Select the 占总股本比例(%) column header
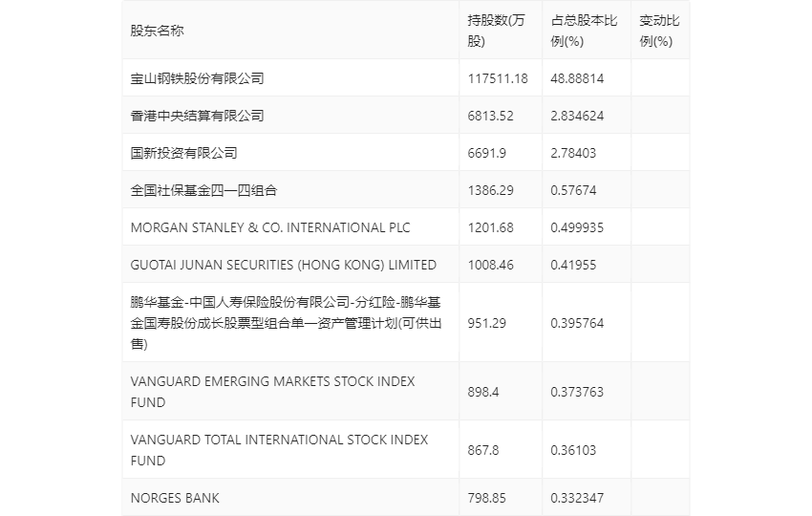Screen dimensions: 812x516 tap(584, 31)
